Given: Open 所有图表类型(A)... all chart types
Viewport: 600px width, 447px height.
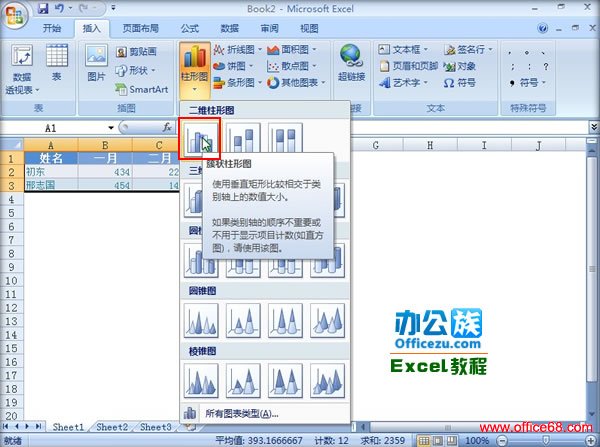Looking at the screenshot, I should click(x=265, y=413).
